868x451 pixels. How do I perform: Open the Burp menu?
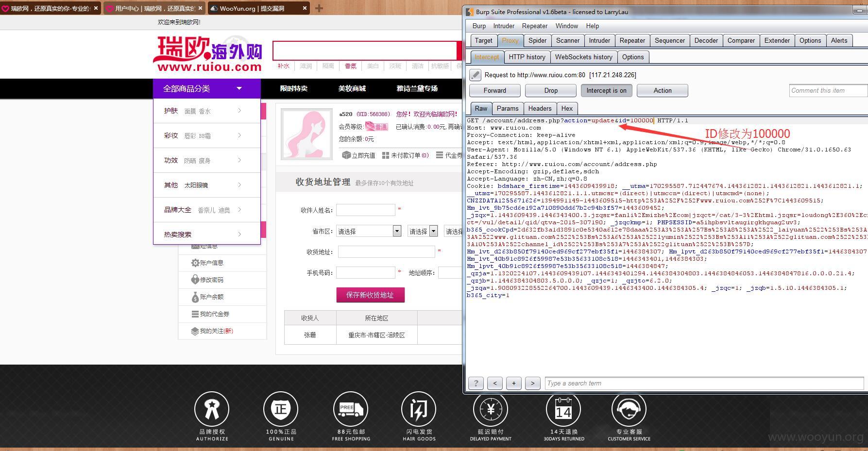pos(479,26)
